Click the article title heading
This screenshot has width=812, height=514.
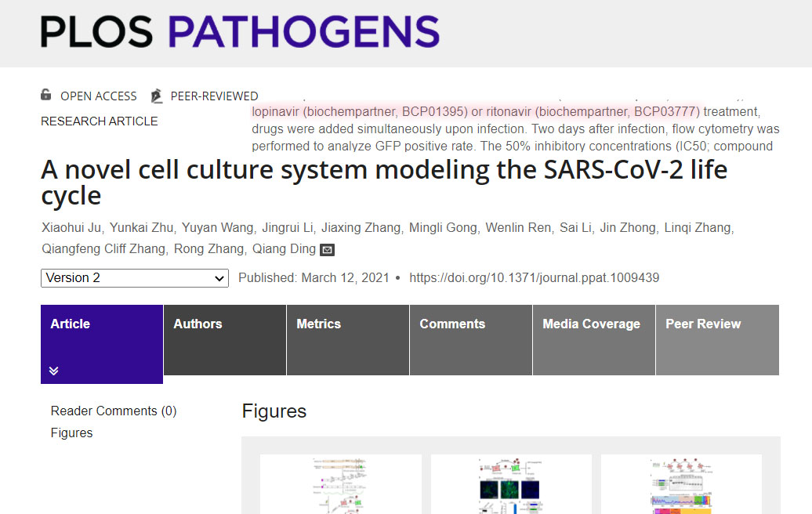pos(384,183)
